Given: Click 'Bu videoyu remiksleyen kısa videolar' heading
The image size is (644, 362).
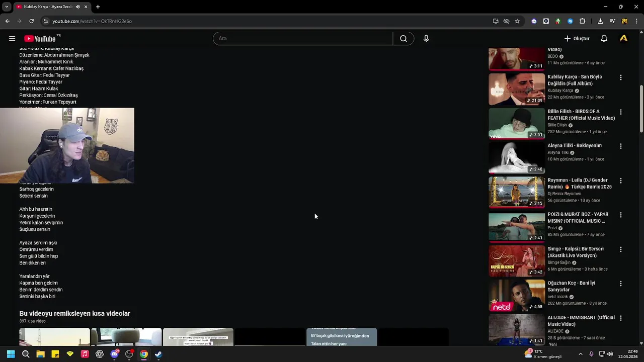Looking at the screenshot, I should point(75,313).
